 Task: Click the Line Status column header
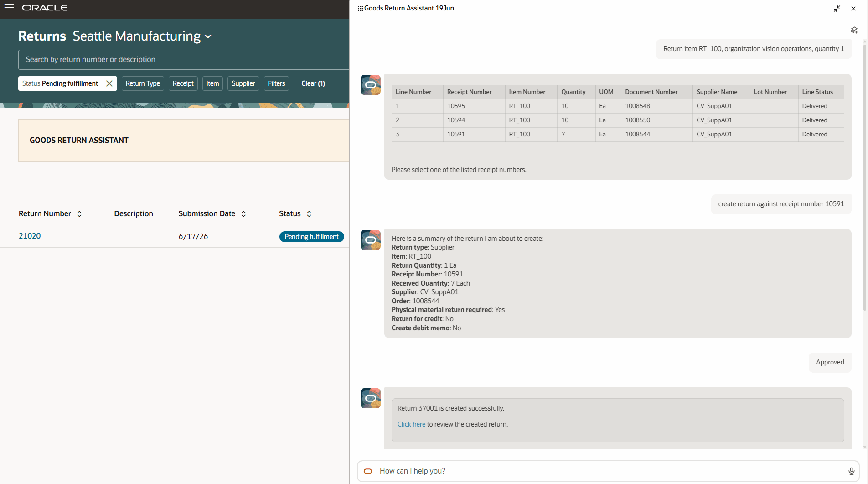pyautogui.click(x=821, y=92)
